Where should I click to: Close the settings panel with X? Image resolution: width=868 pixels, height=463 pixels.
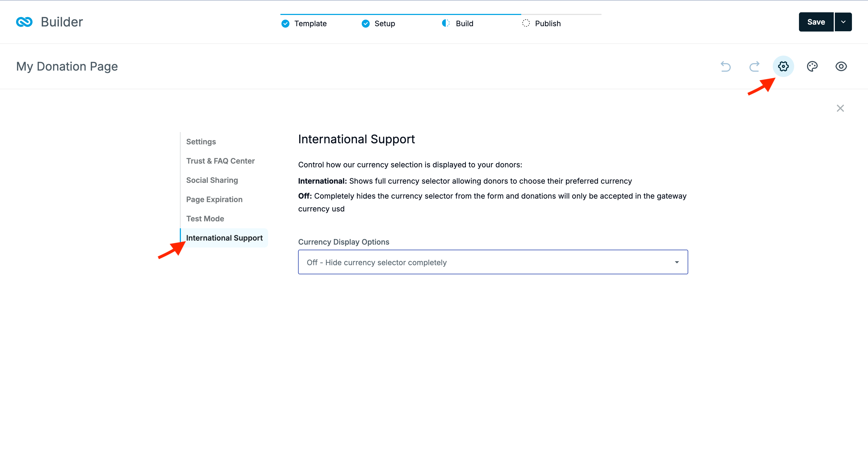pyautogui.click(x=840, y=108)
